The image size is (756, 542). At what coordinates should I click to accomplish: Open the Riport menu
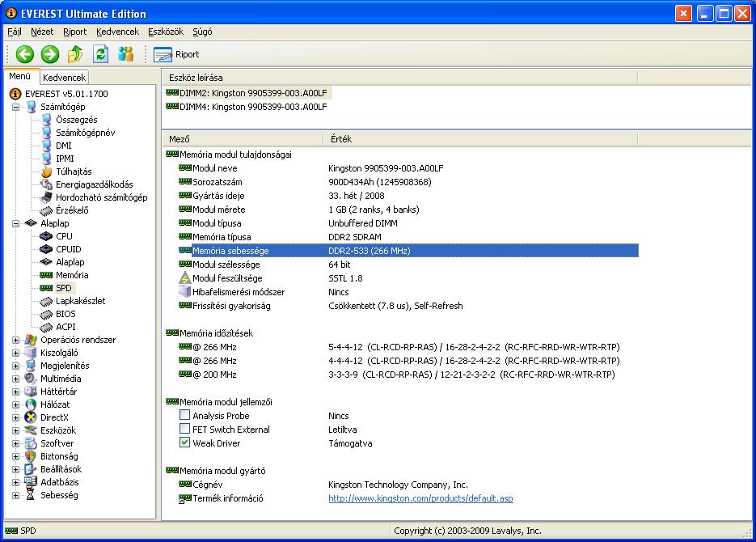coord(74,32)
